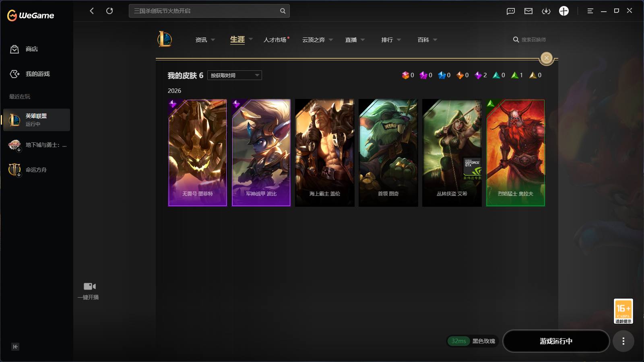Open the mail inbox icon
This screenshot has height=362, width=644.
click(x=528, y=11)
